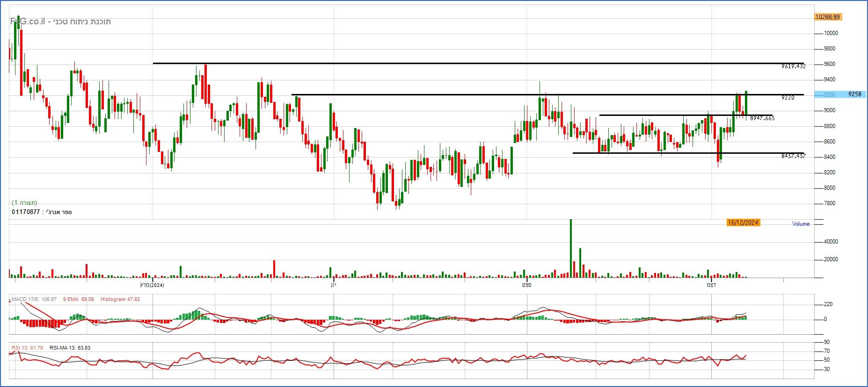Click the 8457.457 support line label

[793, 156]
